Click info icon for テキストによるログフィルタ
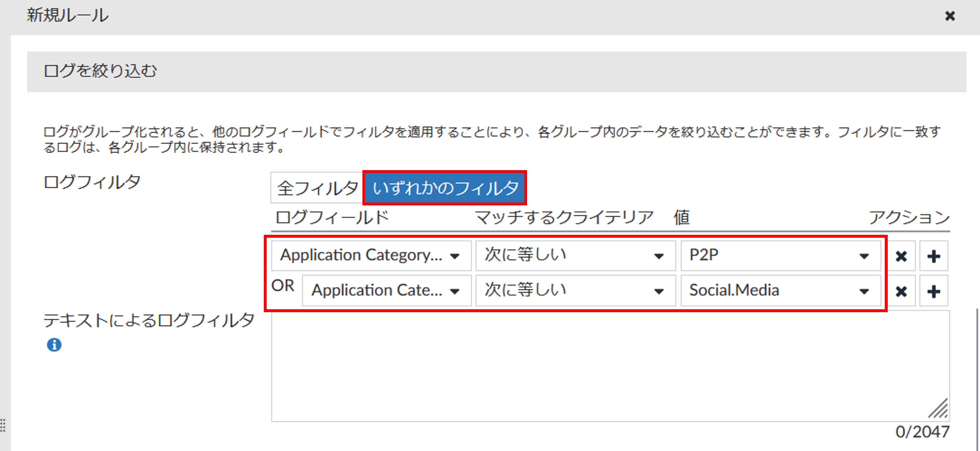The height and width of the screenshot is (451, 980). (x=54, y=344)
